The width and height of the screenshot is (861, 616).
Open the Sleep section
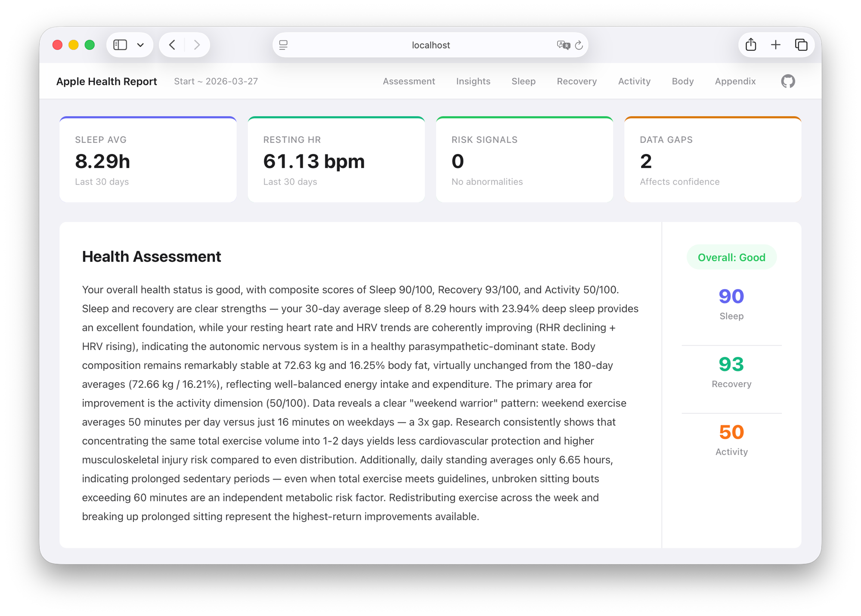(x=523, y=81)
